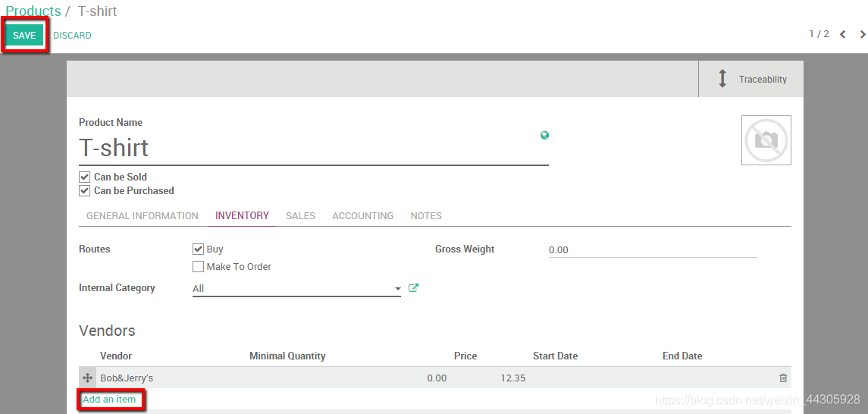Delete the Bob&Jerry's vendor row

point(783,378)
